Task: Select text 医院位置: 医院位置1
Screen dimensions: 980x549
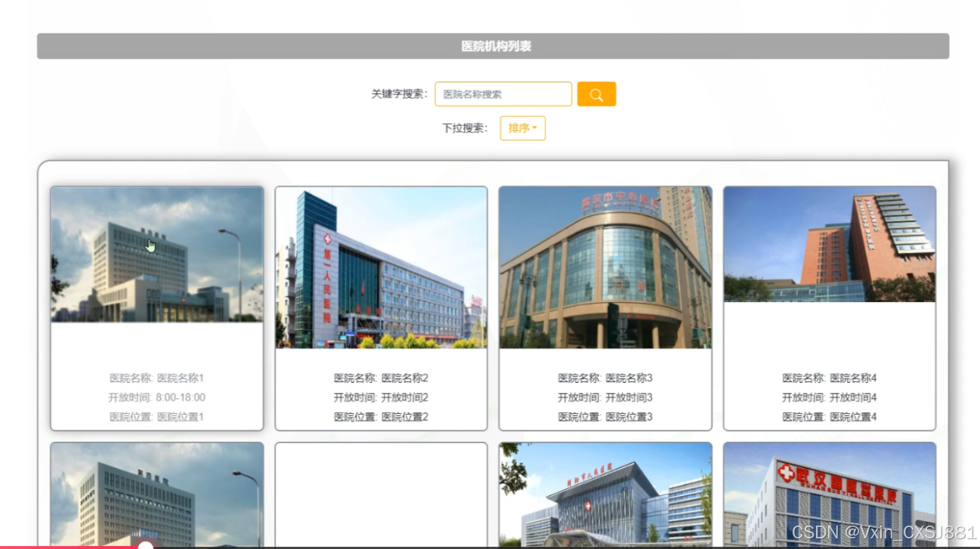Action: click(x=157, y=417)
